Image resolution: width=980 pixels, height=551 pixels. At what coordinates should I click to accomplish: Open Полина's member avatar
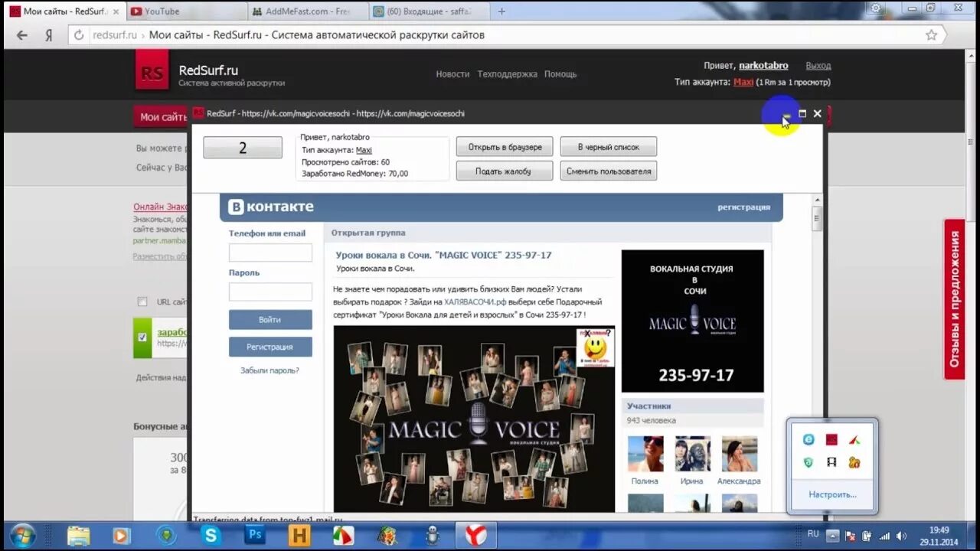645,454
